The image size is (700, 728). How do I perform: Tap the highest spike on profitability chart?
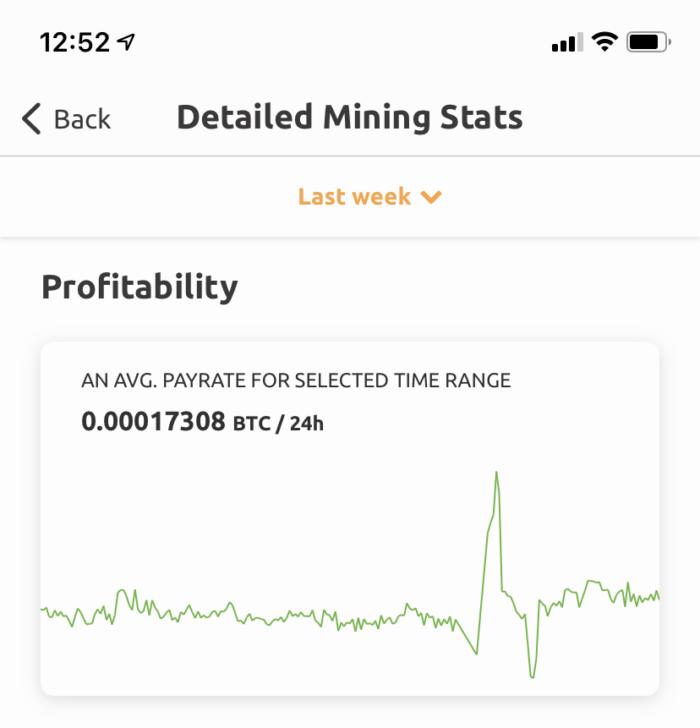(x=496, y=473)
